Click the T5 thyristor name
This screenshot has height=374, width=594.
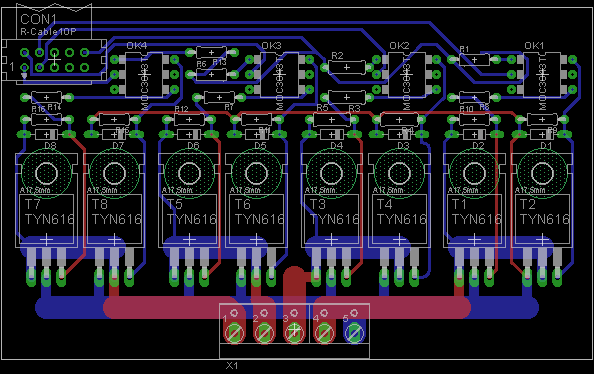click(x=175, y=205)
